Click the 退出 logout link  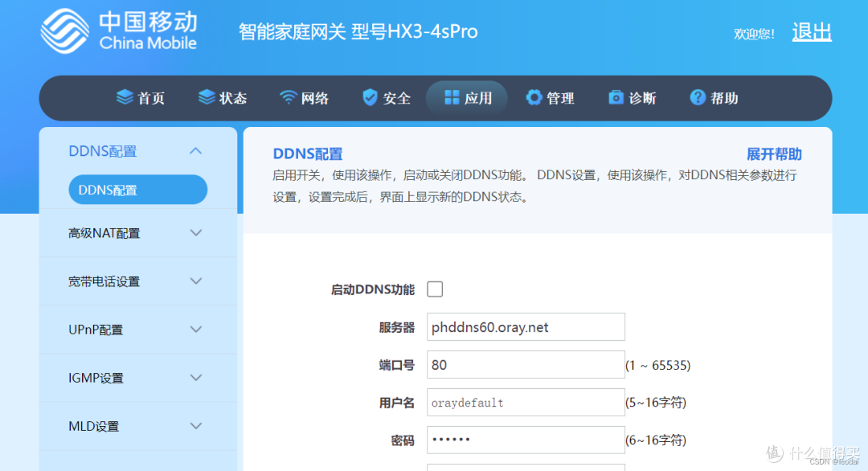click(812, 32)
